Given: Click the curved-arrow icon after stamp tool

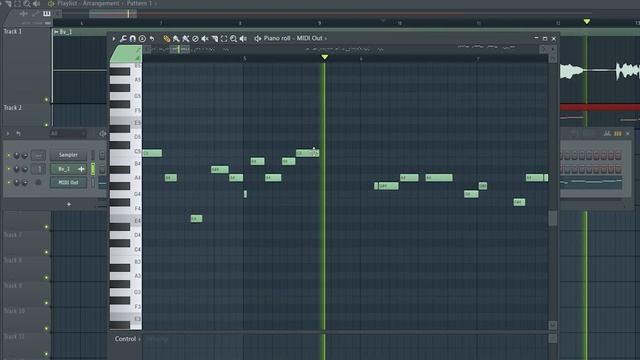Looking at the screenshot, I should click(152, 39).
